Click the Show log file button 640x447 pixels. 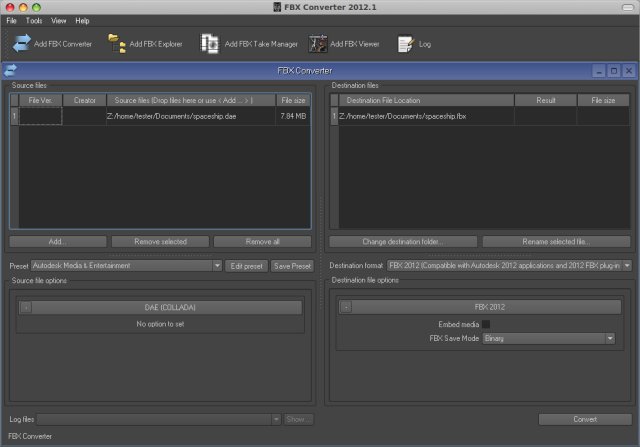(299, 419)
